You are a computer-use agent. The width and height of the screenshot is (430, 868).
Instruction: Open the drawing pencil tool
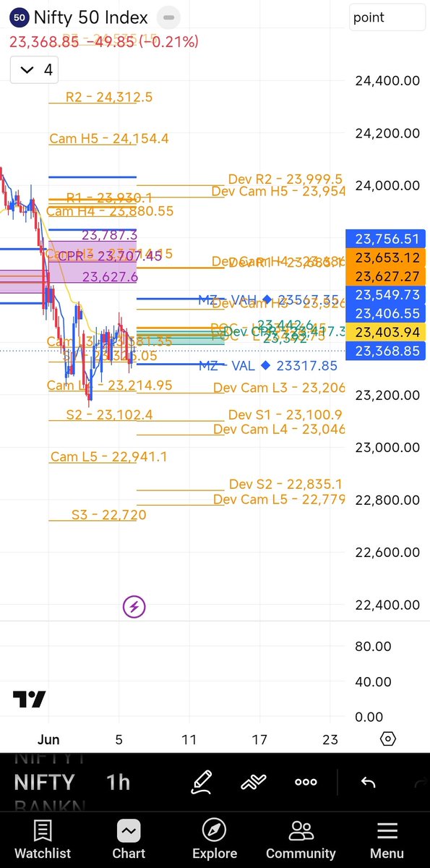click(x=202, y=781)
